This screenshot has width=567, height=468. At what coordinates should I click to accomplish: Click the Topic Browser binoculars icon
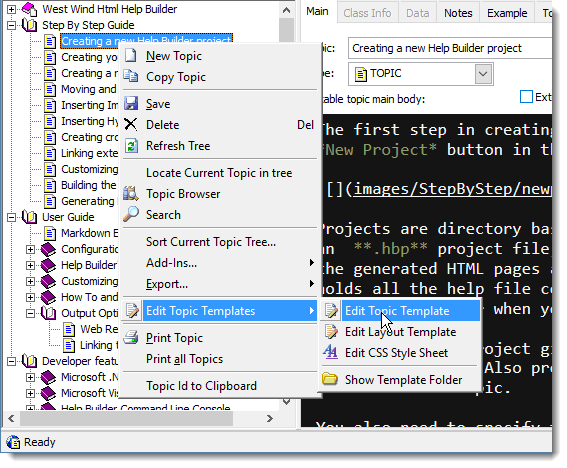tap(131, 193)
